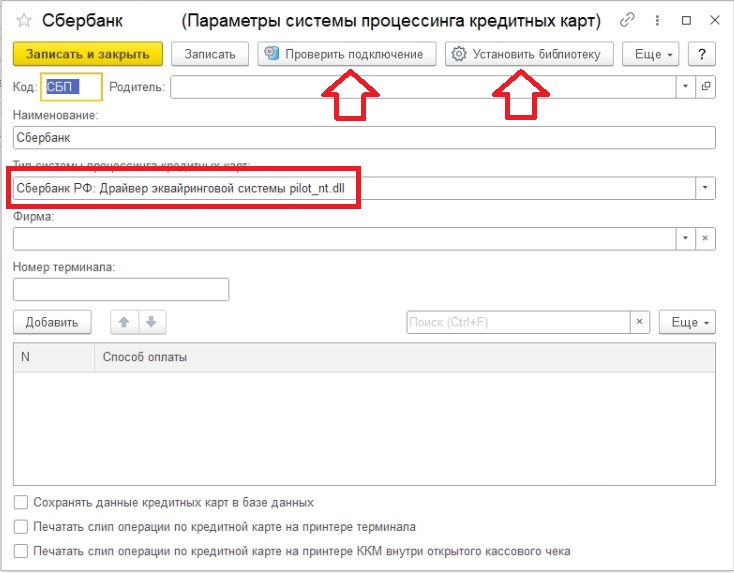Expand the Фирма dropdown arrow
734x573 pixels.
click(x=685, y=238)
